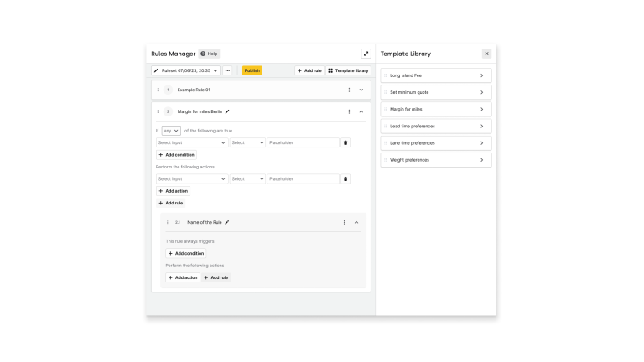Image resolution: width=644 pixels, height=362 pixels.
Task: Click the expand panel arrows icon
Action: (x=366, y=54)
